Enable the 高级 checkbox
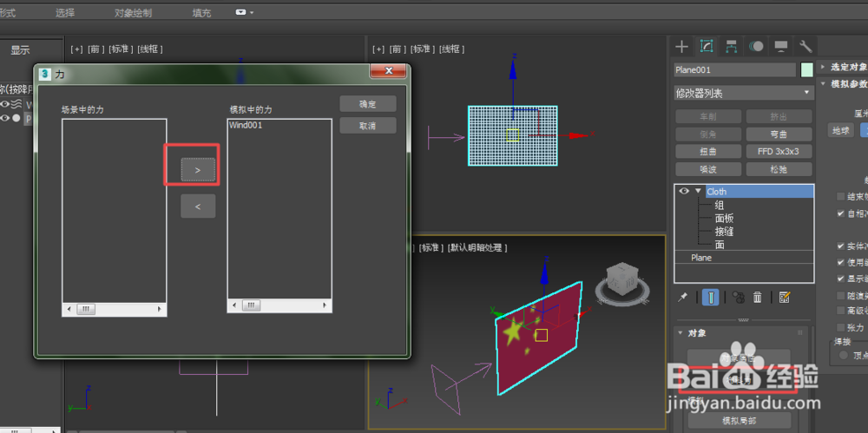 pos(841,311)
